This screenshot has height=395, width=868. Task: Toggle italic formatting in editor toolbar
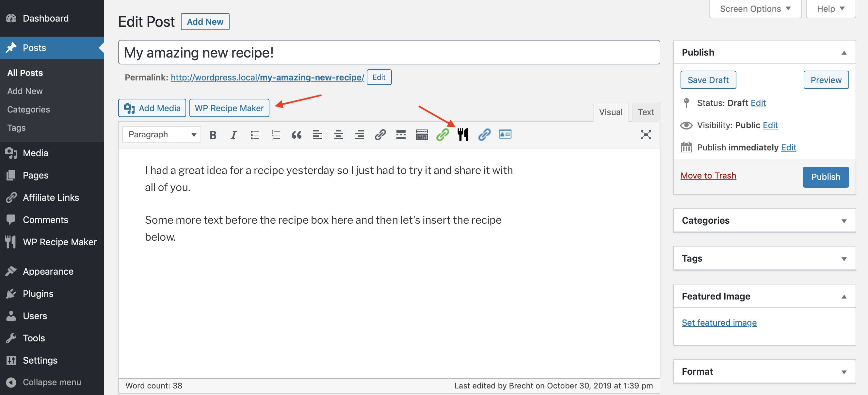tap(233, 135)
